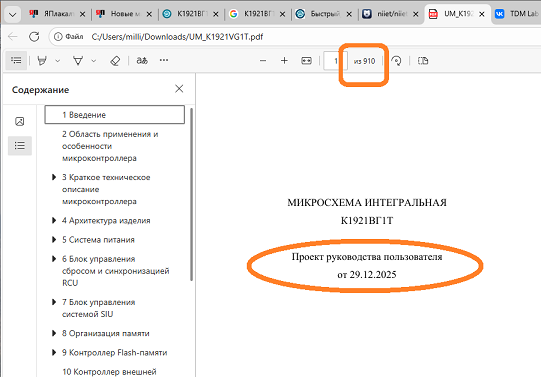Click the page number input field

tap(335, 61)
